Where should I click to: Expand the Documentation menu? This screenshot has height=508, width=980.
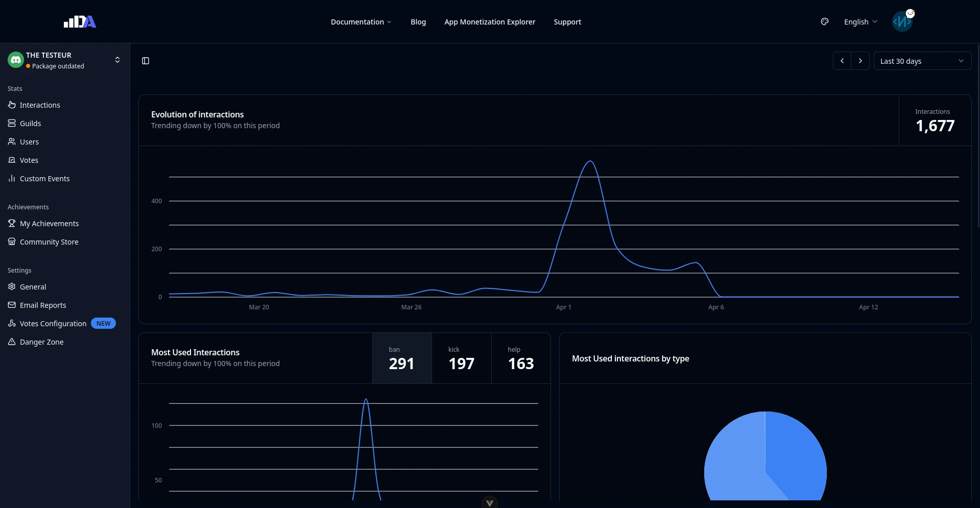361,22
